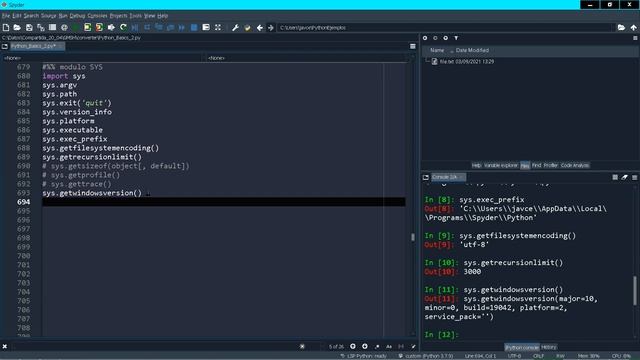Open file using the folder toolbar icon

(x=17, y=27)
